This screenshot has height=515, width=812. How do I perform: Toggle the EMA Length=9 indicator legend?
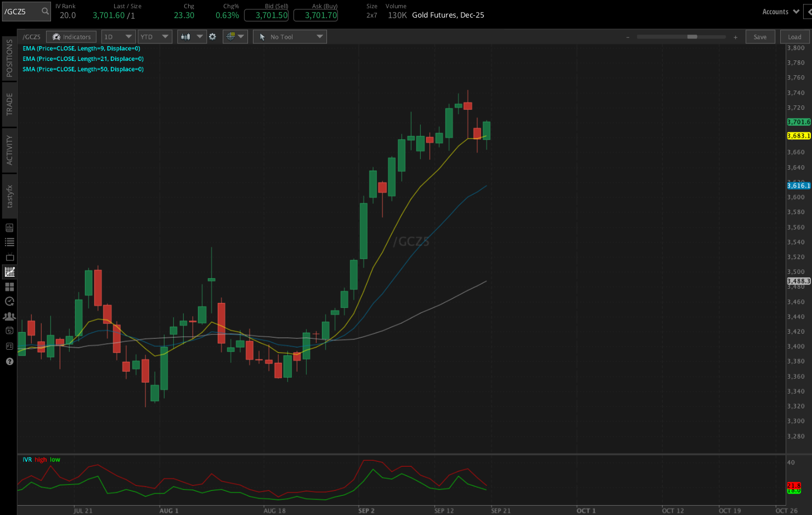tap(81, 48)
